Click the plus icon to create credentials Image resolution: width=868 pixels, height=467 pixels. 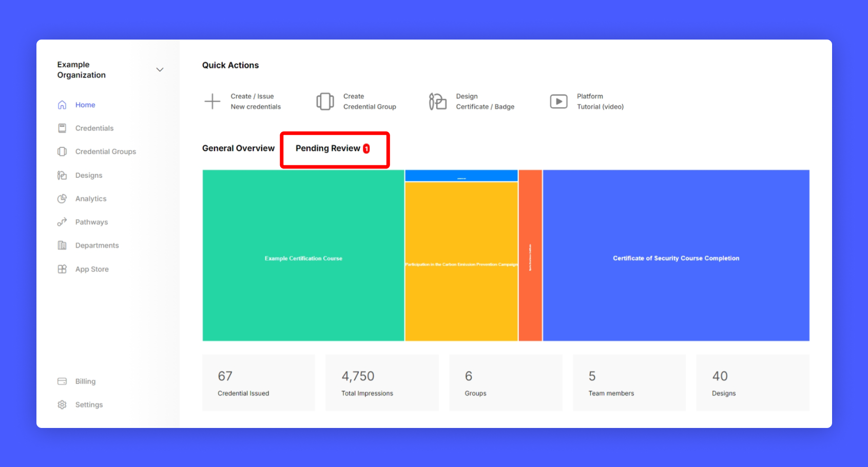pos(212,101)
